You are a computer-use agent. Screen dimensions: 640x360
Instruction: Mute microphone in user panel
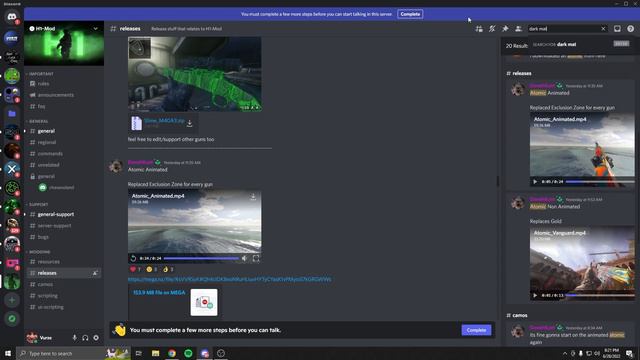(x=74, y=338)
